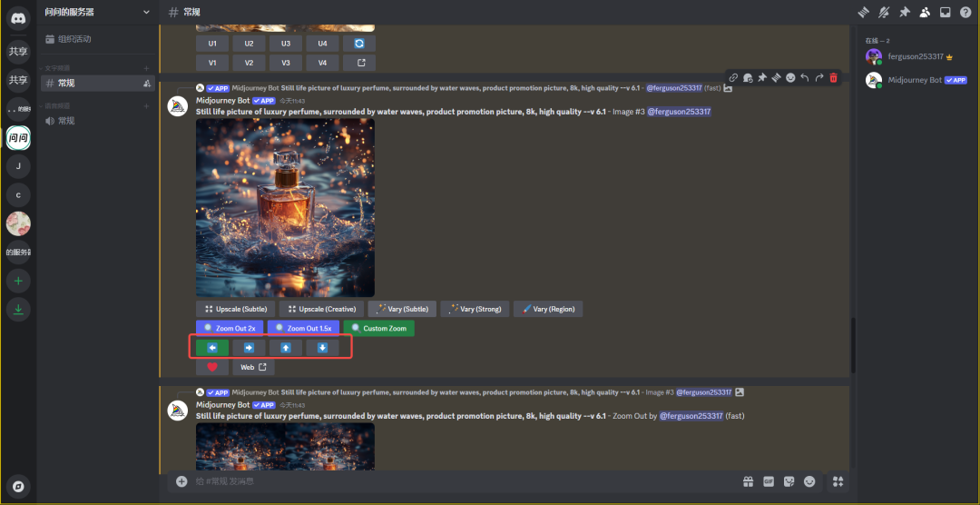Select the # 常规 text channel
Viewport: 980px width, 505px height.
coord(97,84)
